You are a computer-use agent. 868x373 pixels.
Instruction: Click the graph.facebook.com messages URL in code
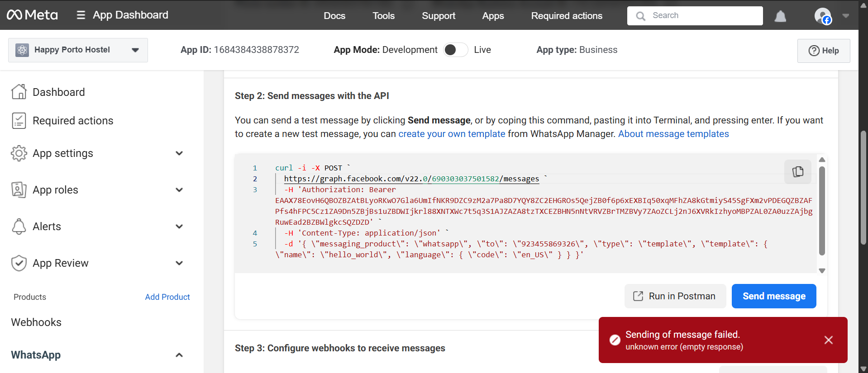[x=411, y=179]
